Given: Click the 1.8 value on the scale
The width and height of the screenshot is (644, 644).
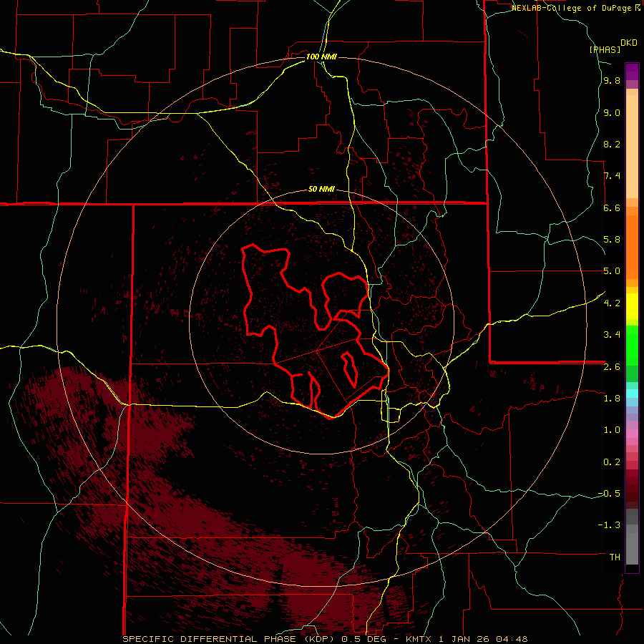Looking at the screenshot, I should point(612,399).
